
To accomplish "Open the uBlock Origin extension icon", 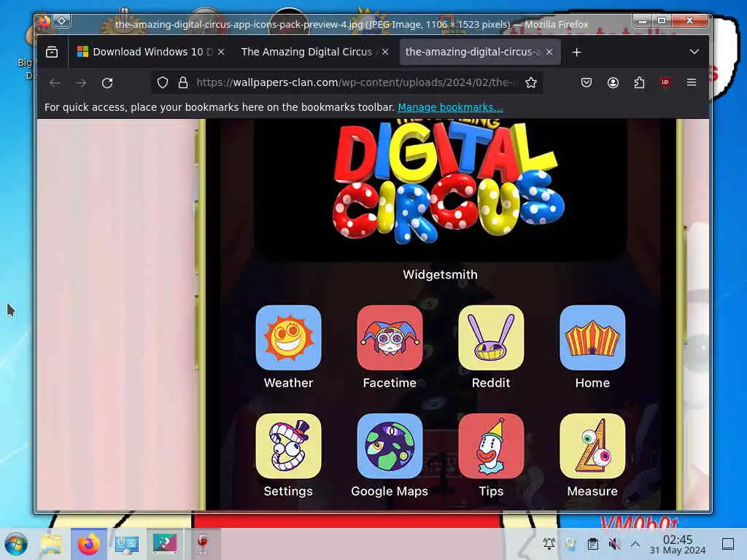I will click(665, 82).
